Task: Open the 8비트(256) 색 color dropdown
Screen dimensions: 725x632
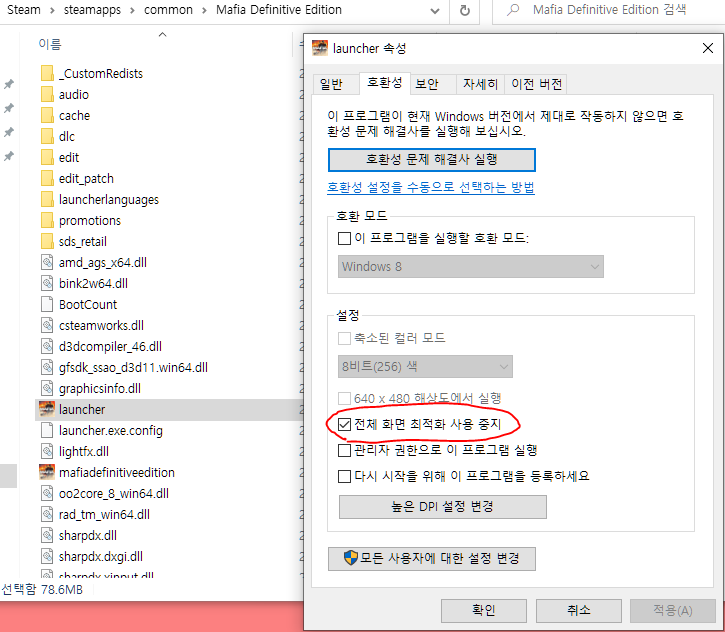Action: pos(425,367)
